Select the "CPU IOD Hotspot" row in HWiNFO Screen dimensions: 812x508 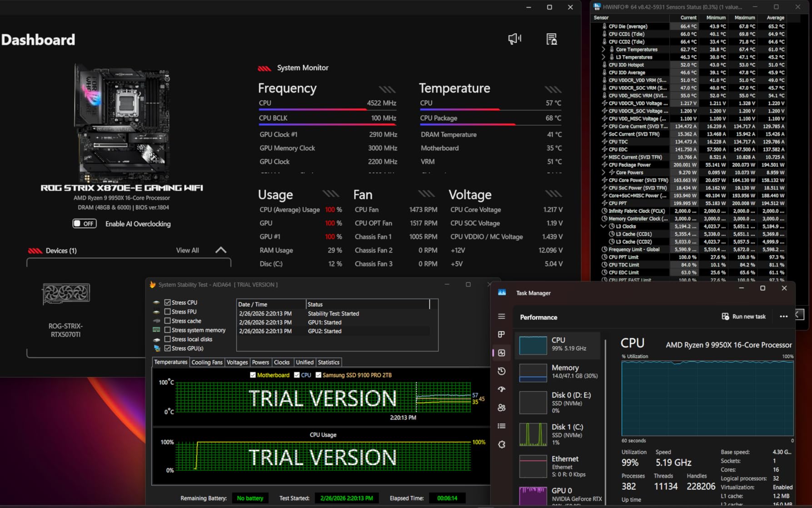690,65
